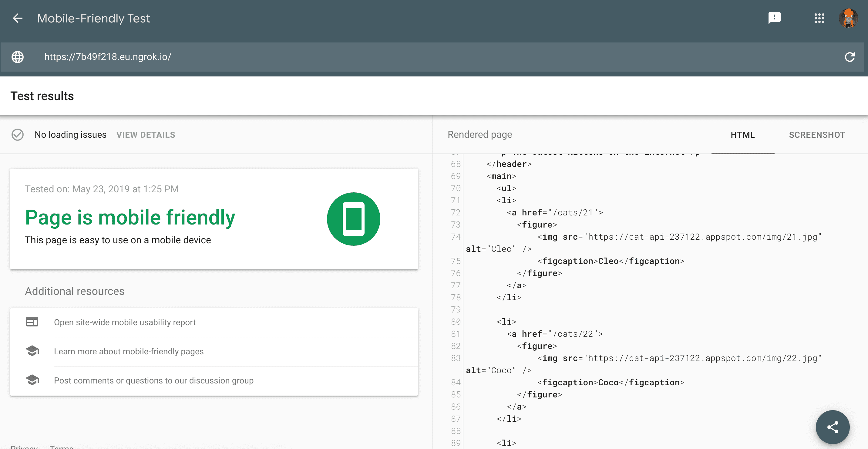Click the mobile-friendly green checkmark icon
Image resolution: width=868 pixels, height=449 pixels.
(354, 219)
